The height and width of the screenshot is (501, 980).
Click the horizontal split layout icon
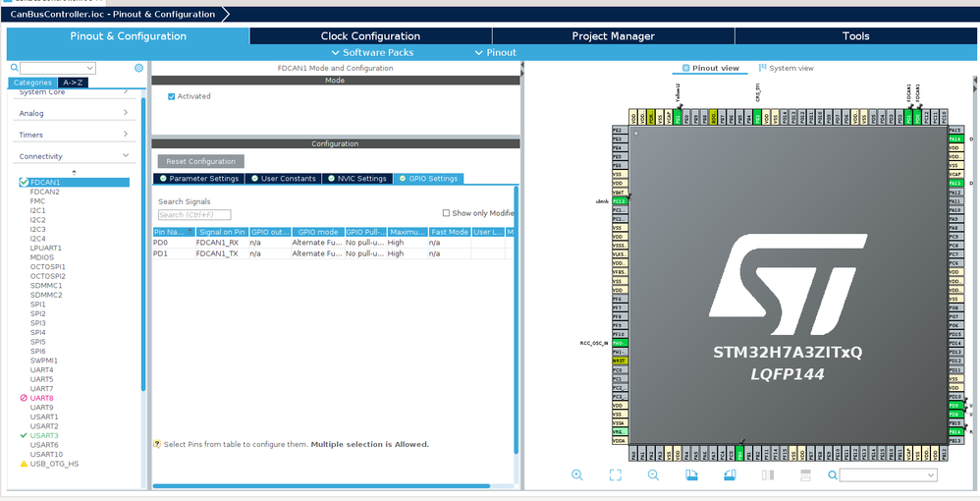point(805,474)
